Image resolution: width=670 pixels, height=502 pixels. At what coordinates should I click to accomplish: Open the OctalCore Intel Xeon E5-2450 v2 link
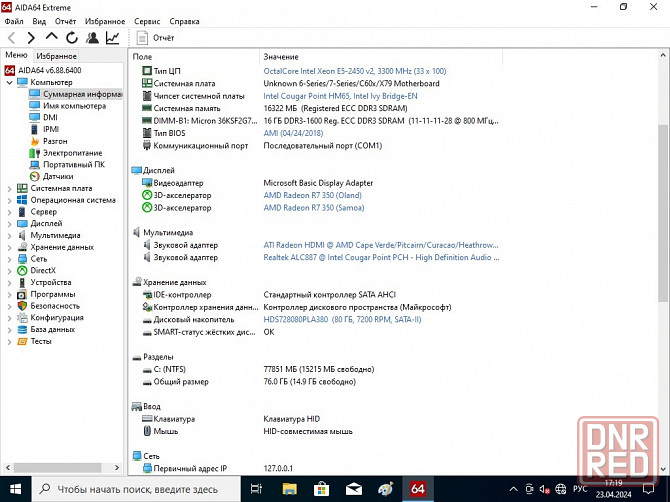click(355, 71)
